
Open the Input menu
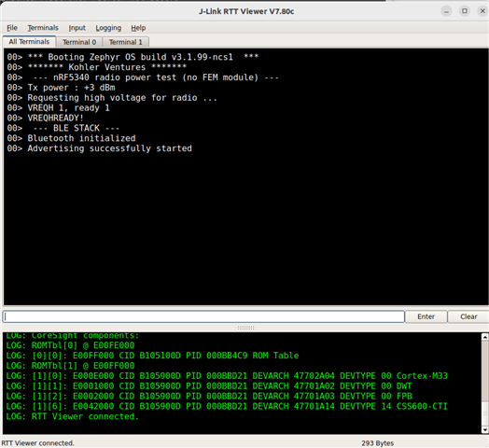click(77, 28)
